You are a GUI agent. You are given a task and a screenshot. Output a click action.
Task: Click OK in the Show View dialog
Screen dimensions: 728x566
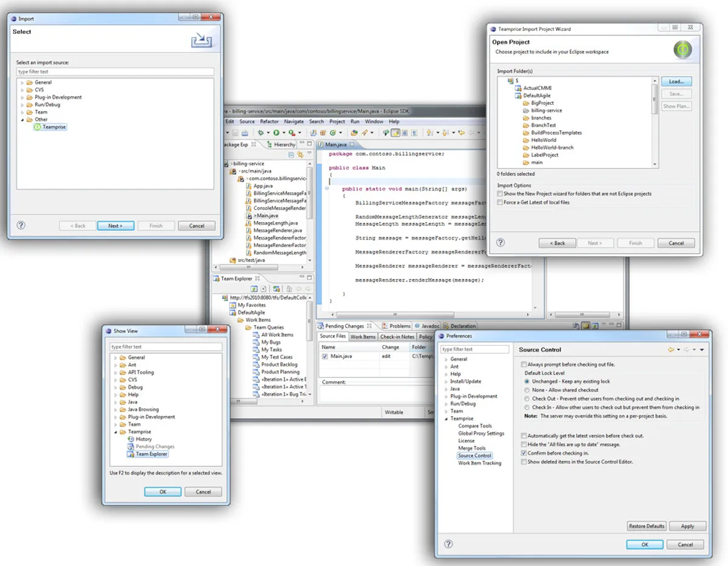click(x=162, y=492)
